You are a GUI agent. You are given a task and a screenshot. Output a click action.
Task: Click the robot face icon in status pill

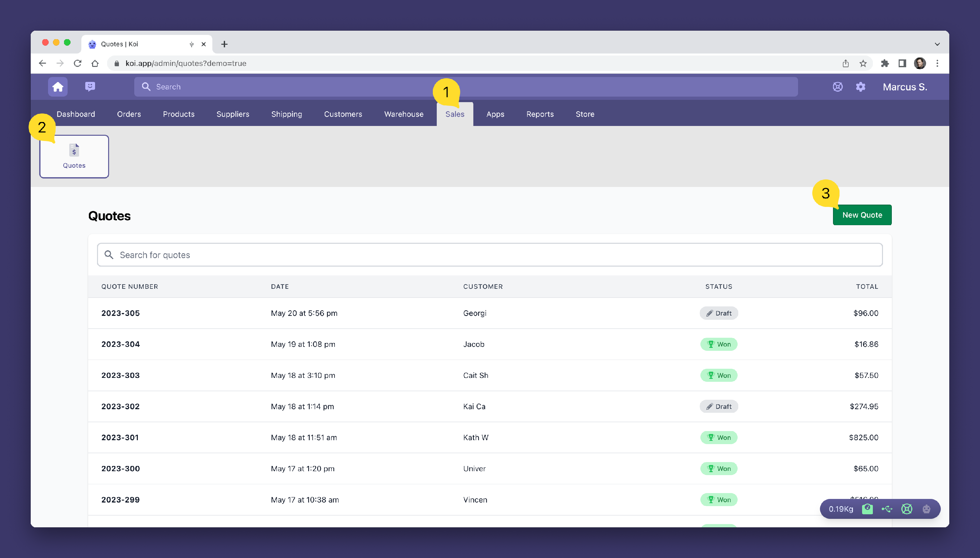pos(926,509)
